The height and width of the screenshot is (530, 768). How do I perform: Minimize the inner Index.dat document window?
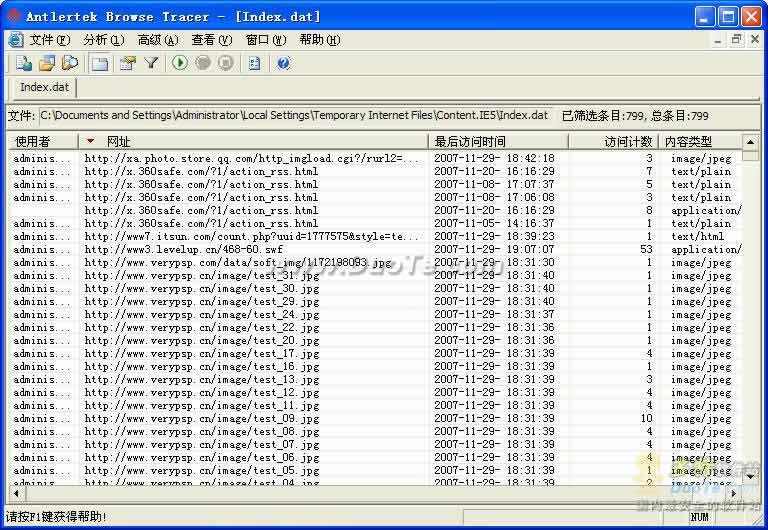pyautogui.click(x=718, y=40)
